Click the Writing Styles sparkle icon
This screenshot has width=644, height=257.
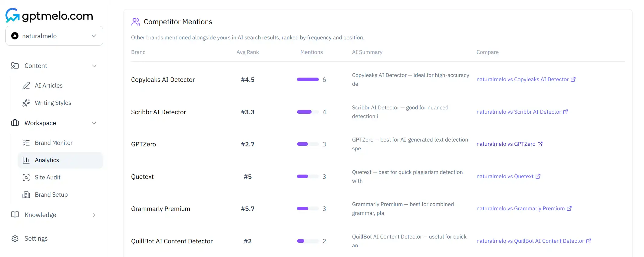coord(26,103)
